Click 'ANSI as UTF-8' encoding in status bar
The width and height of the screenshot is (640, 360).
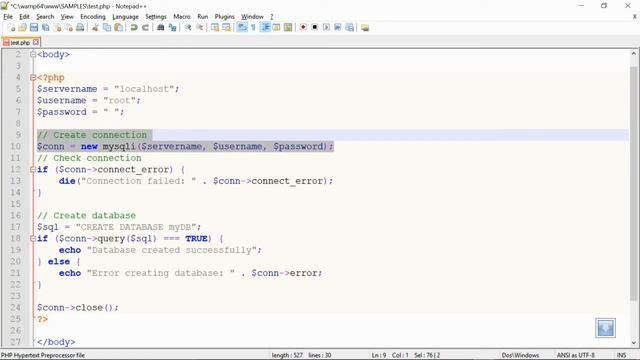pos(576,355)
